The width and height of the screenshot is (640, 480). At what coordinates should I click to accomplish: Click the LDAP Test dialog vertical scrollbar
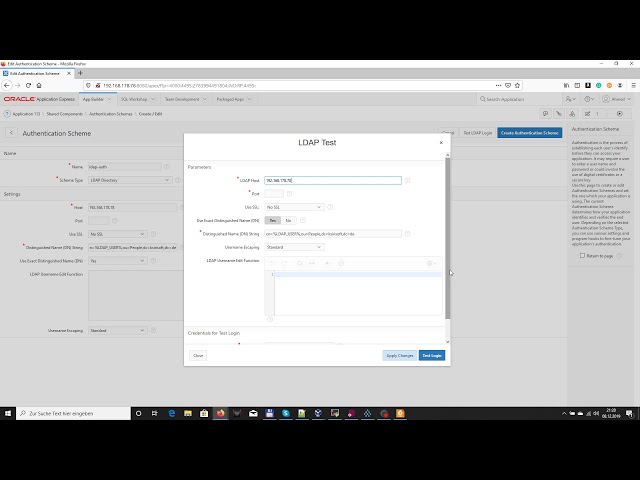447,238
